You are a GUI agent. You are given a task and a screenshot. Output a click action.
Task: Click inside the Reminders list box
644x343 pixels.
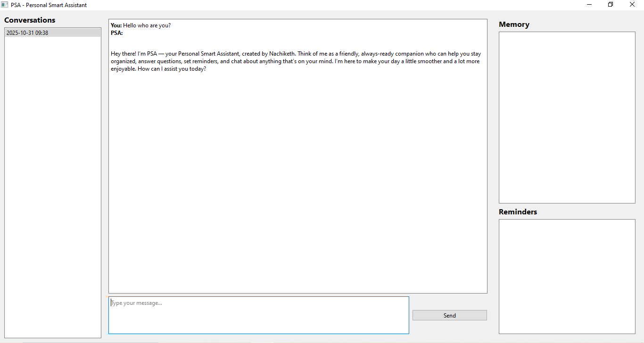567,277
